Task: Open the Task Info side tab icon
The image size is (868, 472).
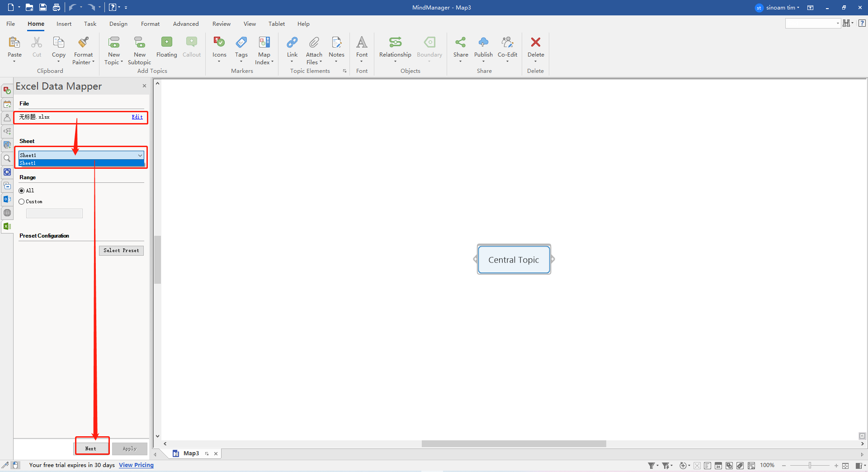Action: pyautogui.click(x=7, y=91)
